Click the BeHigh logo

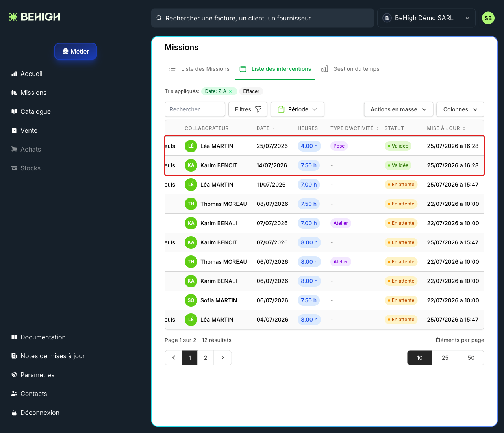click(x=35, y=17)
